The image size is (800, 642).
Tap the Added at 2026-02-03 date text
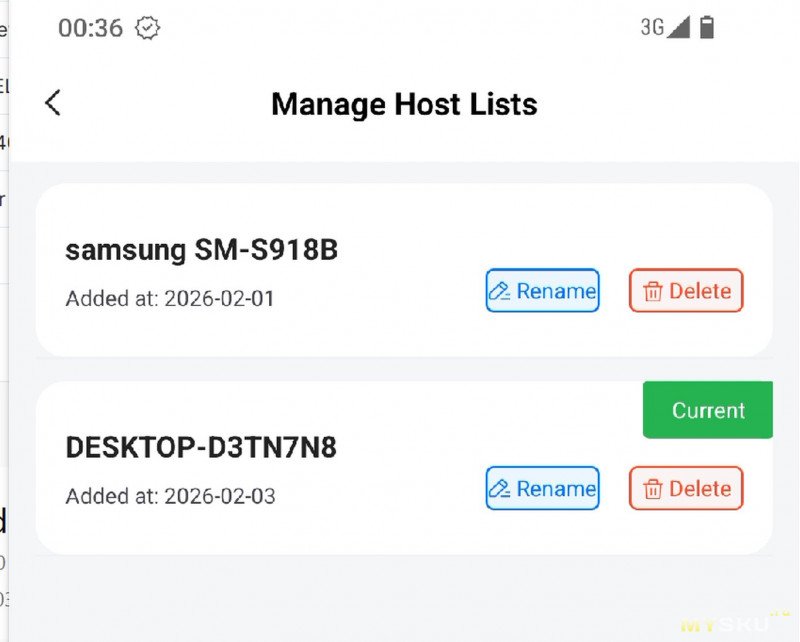point(170,496)
